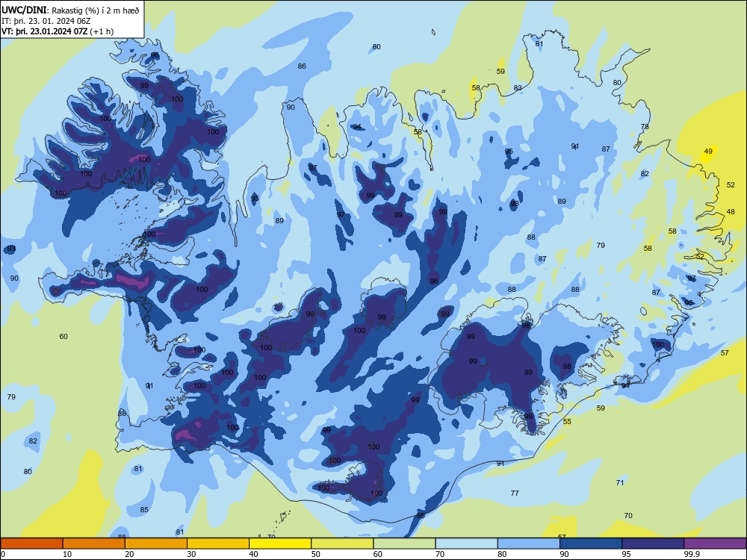
Task: Click the 95–99.9 navy legend swatch
Action: pos(653,544)
